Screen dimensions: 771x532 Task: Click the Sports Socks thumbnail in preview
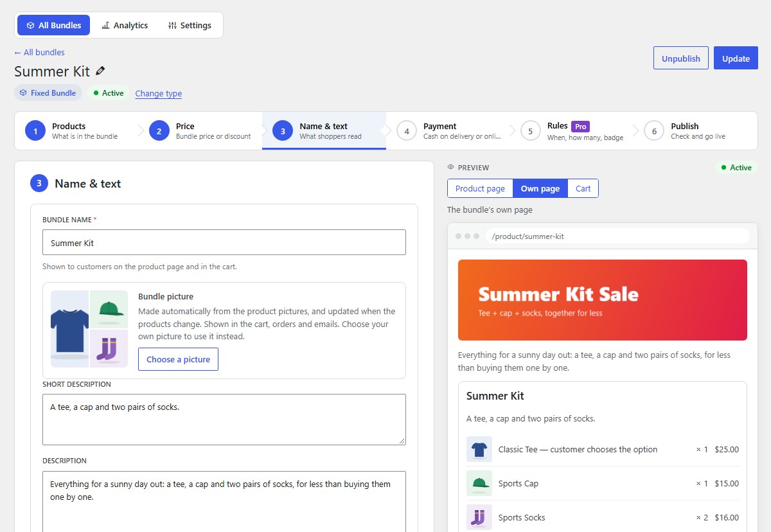[479, 517]
